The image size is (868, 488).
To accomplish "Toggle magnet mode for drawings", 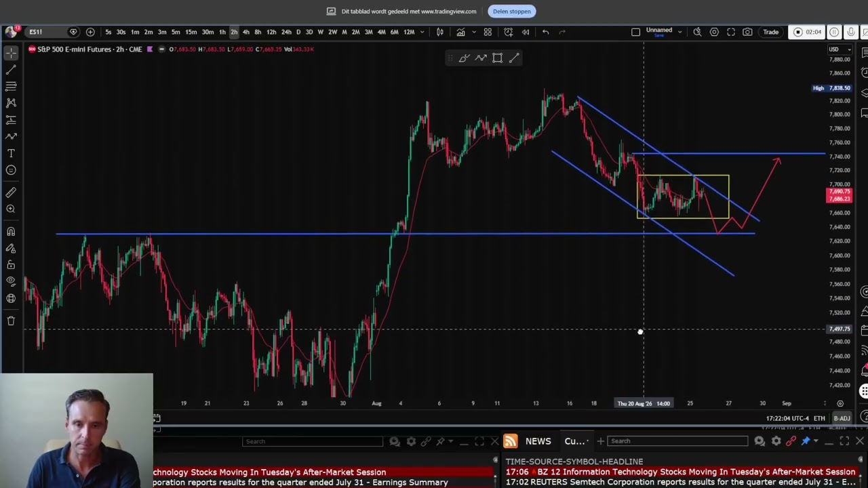I will [x=11, y=231].
